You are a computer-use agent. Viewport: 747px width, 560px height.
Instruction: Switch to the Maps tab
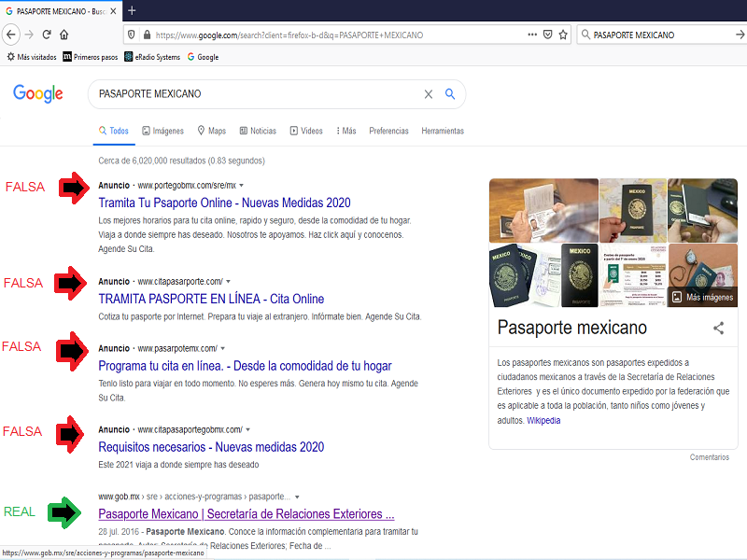point(212,131)
